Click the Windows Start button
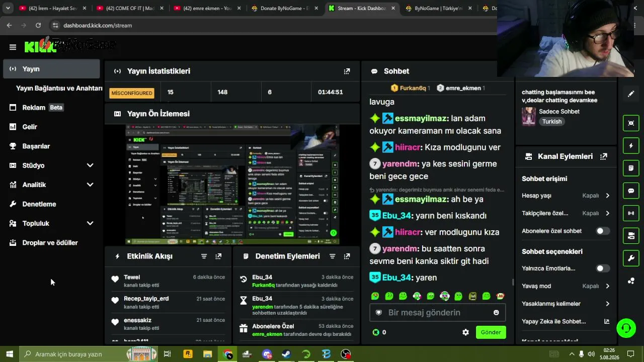Image resolution: width=644 pixels, height=362 pixels. (x=9, y=354)
